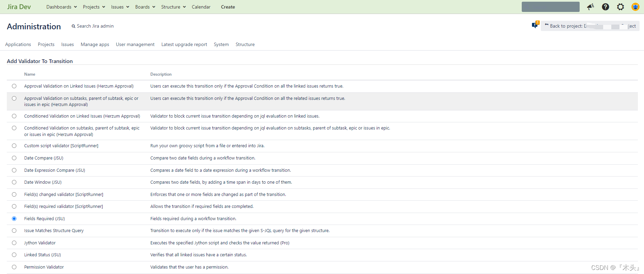Click 'Jython Validator' label text

(40, 243)
